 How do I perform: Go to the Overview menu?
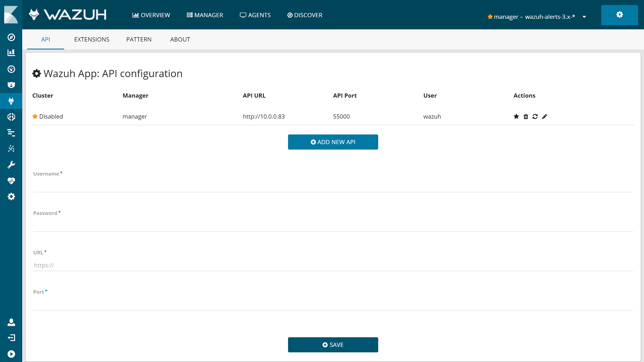coord(151,15)
